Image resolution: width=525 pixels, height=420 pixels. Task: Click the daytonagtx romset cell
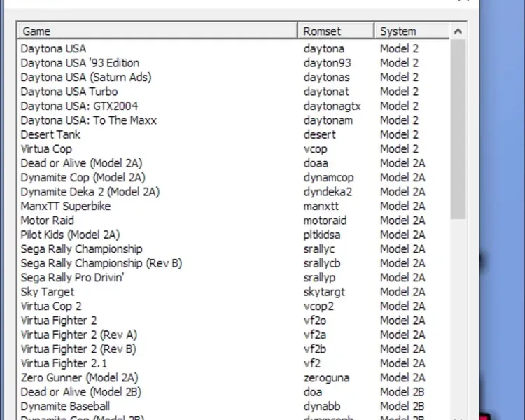tap(332, 106)
